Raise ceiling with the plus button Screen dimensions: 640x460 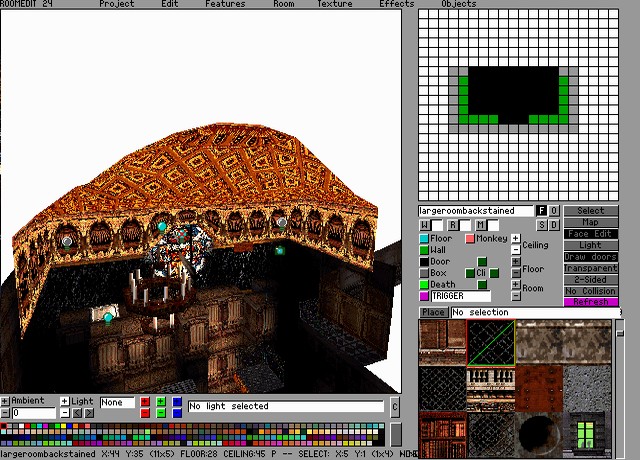[x=516, y=239]
